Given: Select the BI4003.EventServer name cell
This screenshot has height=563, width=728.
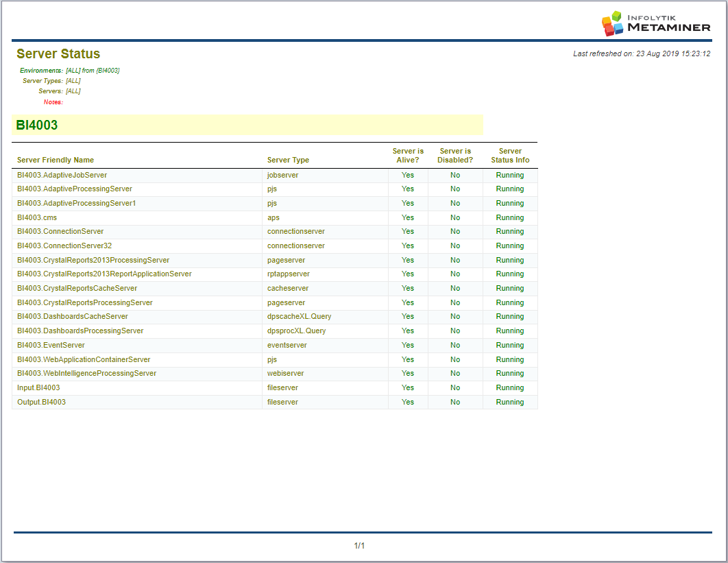Looking at the screenshot, I should coord(51,345).
